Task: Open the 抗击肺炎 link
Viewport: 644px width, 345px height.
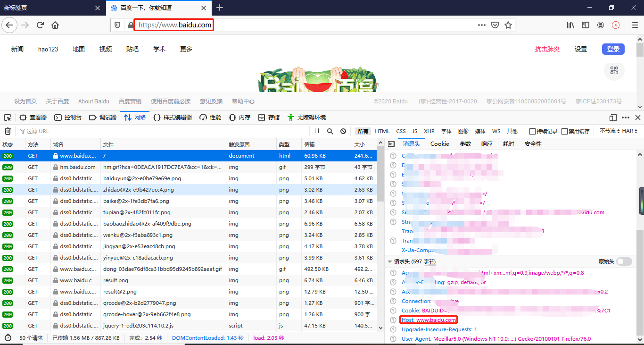Action: coord(547,49)
